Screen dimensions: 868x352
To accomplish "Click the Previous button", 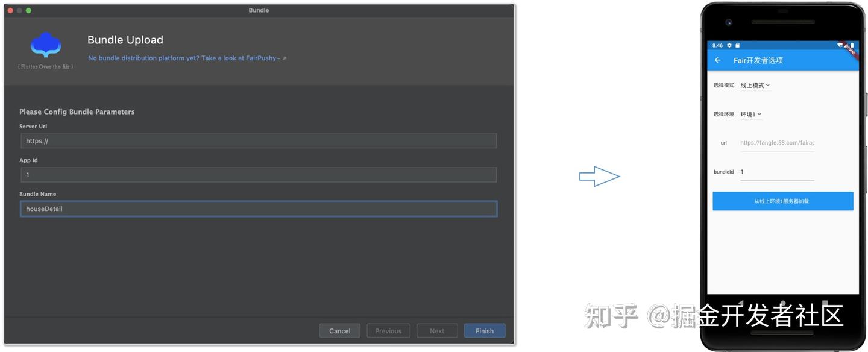I will [x=388, y=330].
